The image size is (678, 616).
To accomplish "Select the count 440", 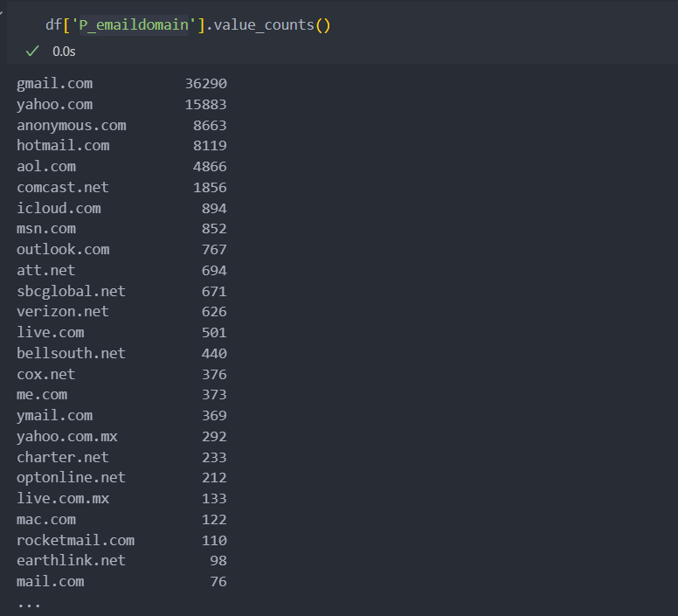I will tap(214, 354).
